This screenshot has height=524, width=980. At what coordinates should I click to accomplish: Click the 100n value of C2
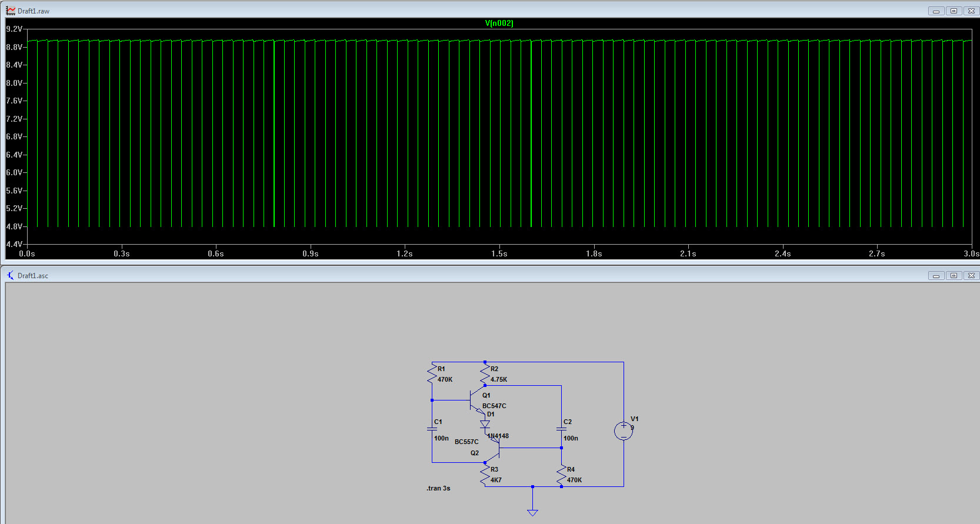pyautogui.click(x=571, y=438)
